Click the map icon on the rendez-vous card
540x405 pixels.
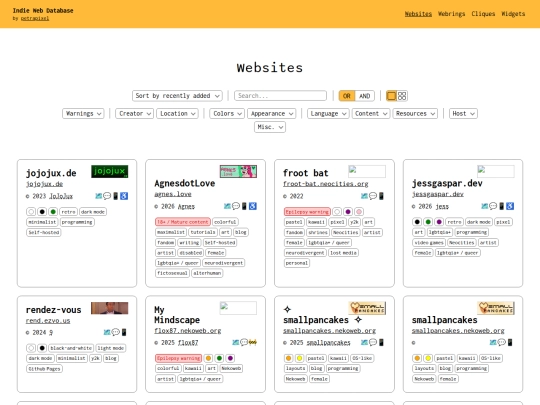click(107, 332)
